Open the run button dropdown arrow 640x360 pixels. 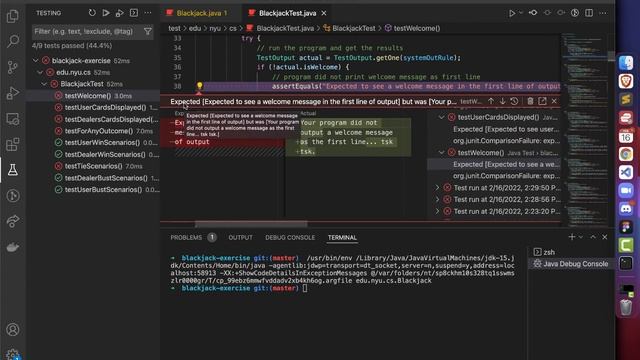(520, 13)
